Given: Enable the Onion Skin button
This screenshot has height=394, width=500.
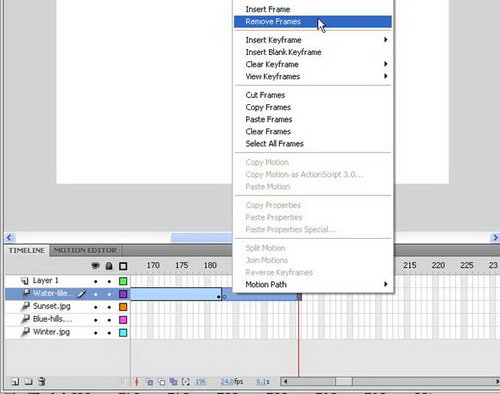Looking at the screenshot, I should tap(149, 382).
